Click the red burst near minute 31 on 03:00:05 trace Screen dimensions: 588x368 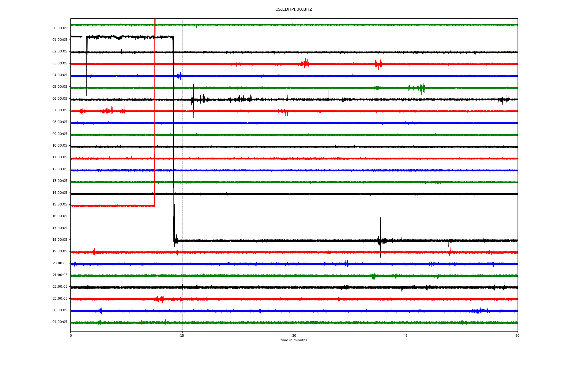305,63
